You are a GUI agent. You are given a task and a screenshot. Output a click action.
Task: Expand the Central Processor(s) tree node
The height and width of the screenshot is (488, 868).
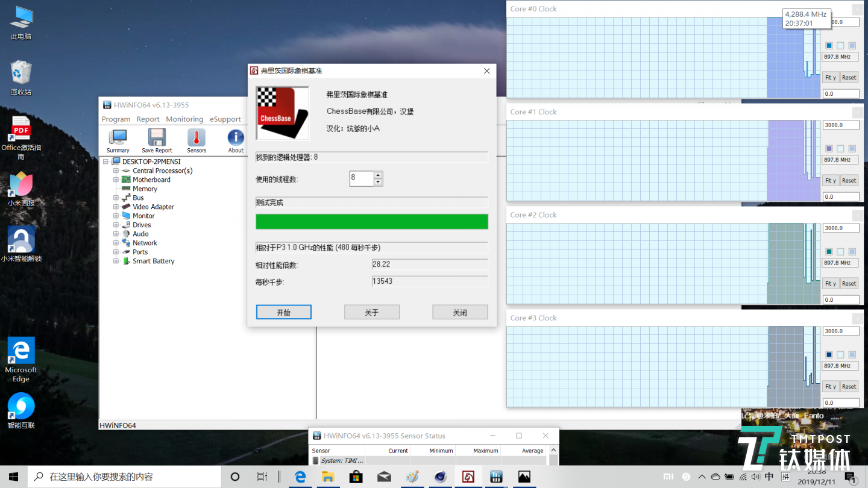(x=116, y=170)
